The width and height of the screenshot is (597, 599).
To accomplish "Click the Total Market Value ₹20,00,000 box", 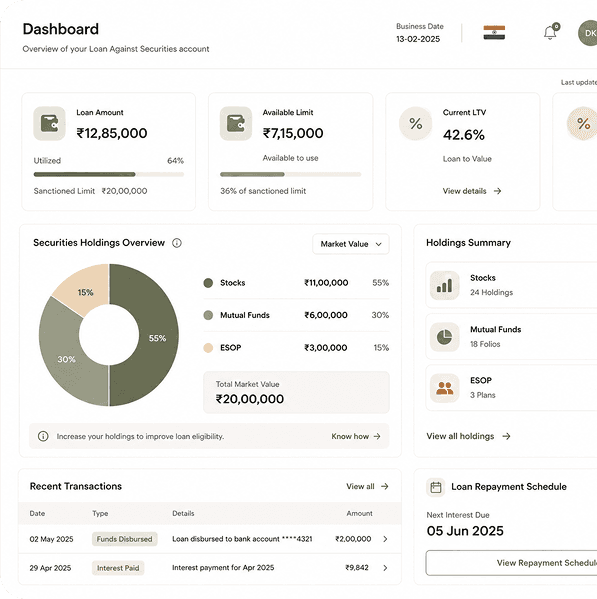I will 296,392.
